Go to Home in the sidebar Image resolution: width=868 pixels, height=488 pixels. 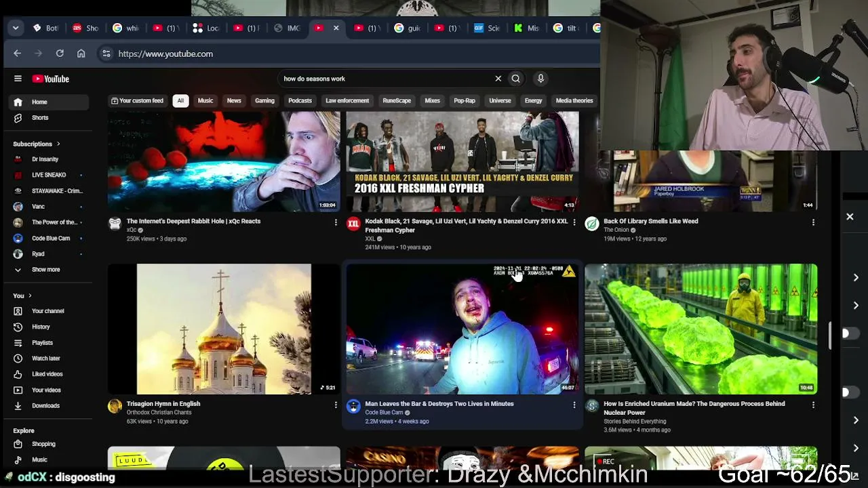47,102
